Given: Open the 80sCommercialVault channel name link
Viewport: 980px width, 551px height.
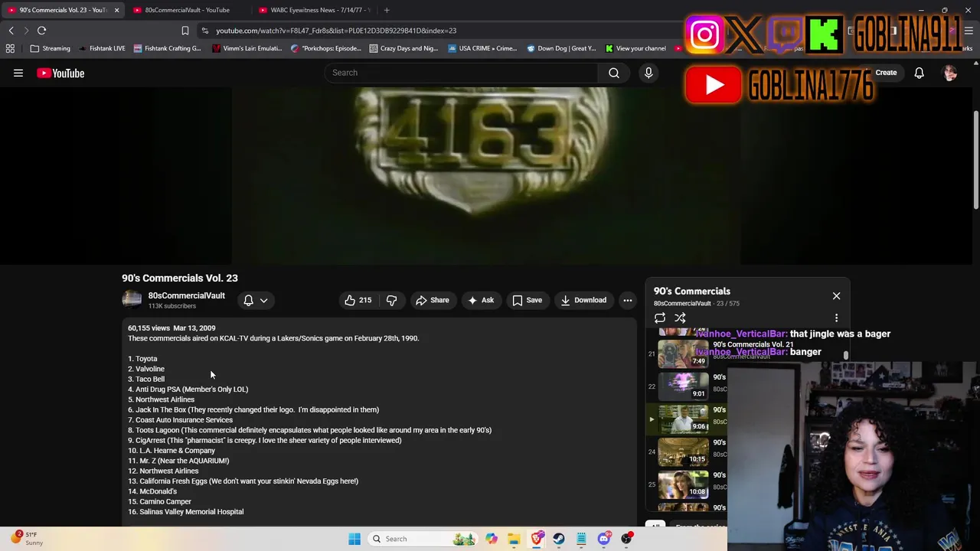Looking at the screenshot, I should click(186, 295).
